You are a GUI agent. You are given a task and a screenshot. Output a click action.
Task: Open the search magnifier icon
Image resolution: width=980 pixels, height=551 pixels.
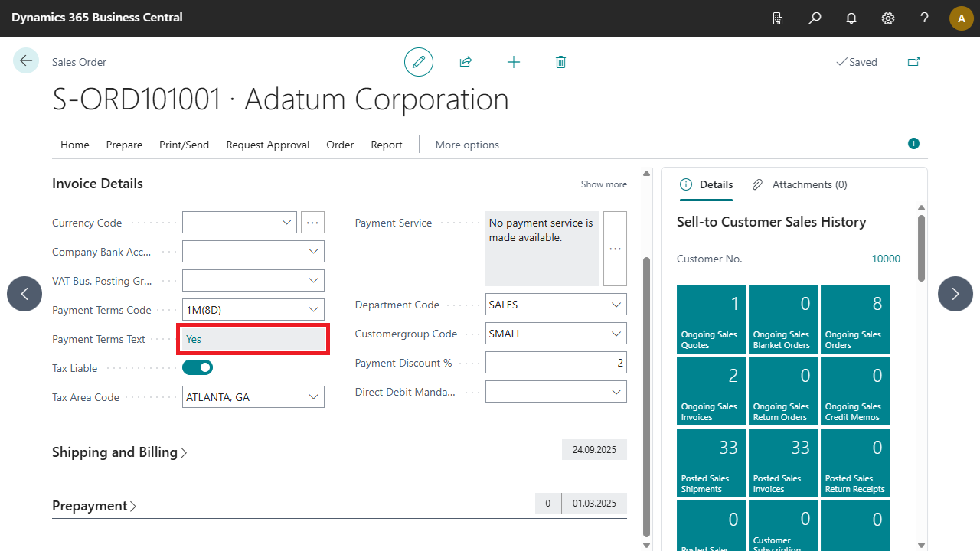point(815,18)
